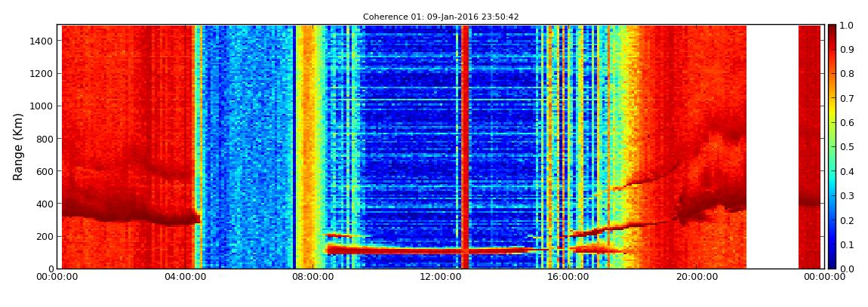
Task: Click the colorbar 0.0 value label
Action: (x=847, y=269)
